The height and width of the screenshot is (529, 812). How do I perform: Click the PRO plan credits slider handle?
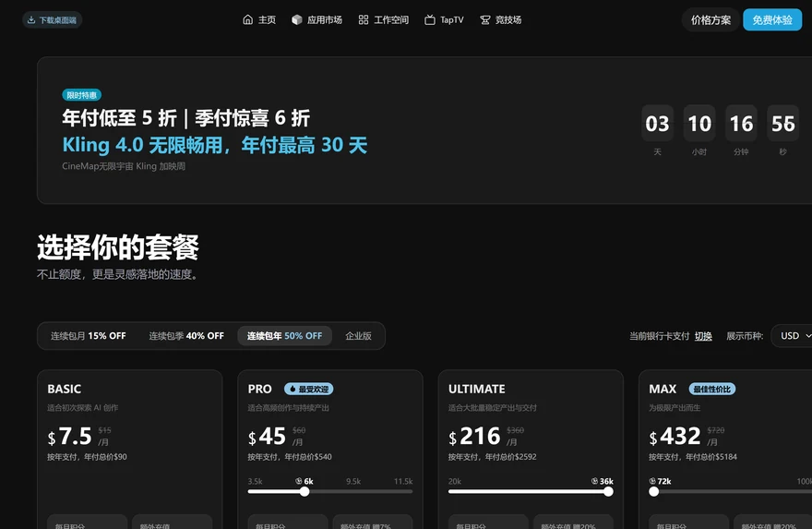tap(304, 492)
